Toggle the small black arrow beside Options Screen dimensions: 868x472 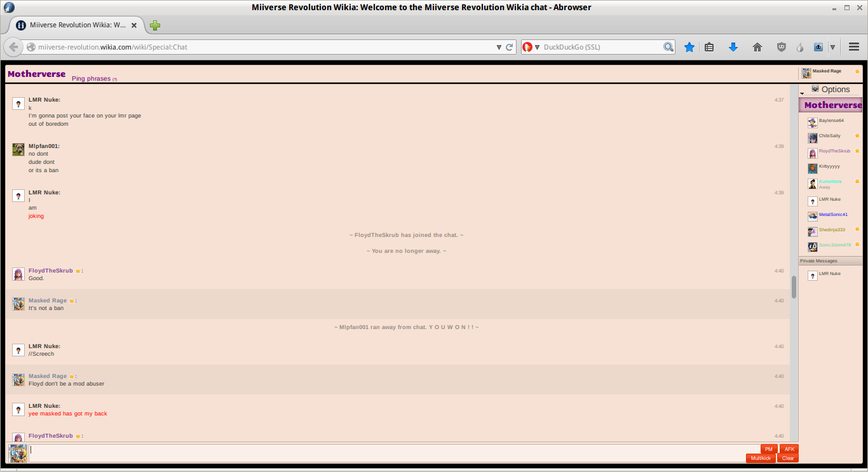coord(802,93)
